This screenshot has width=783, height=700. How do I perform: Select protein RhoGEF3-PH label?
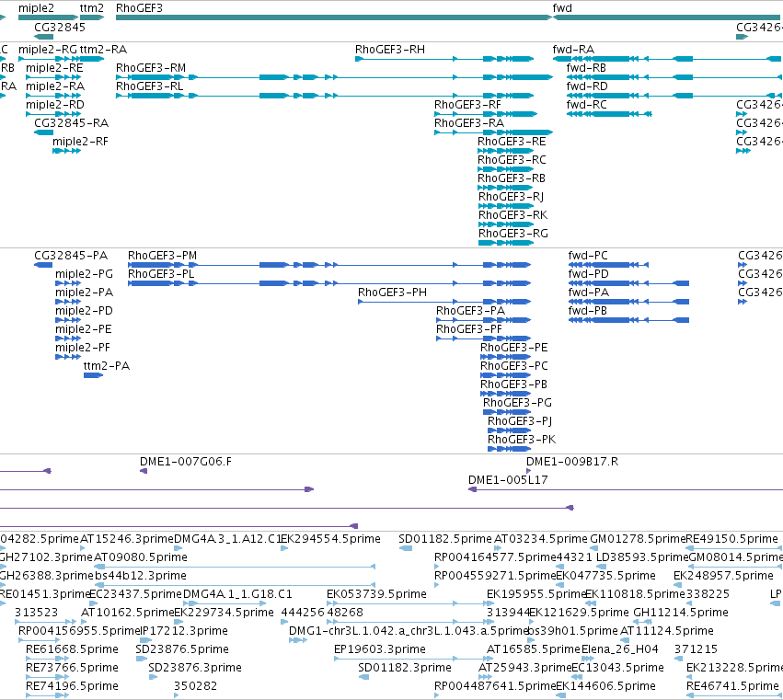pos(393,293)
